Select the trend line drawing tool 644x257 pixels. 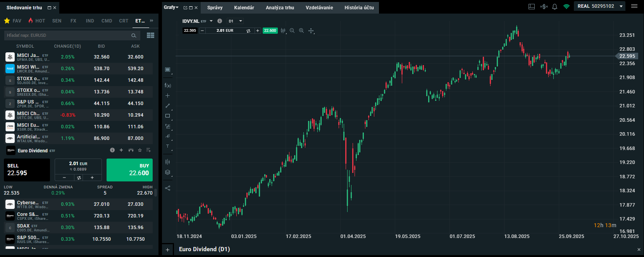(168, 105)
